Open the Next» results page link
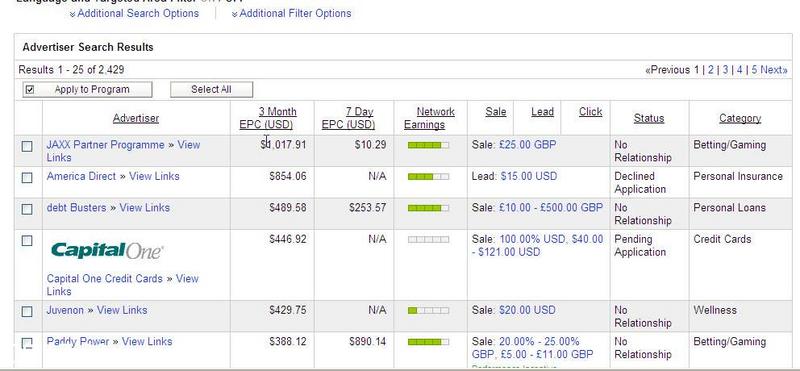The image size is (800, 371). pos(774,70)
